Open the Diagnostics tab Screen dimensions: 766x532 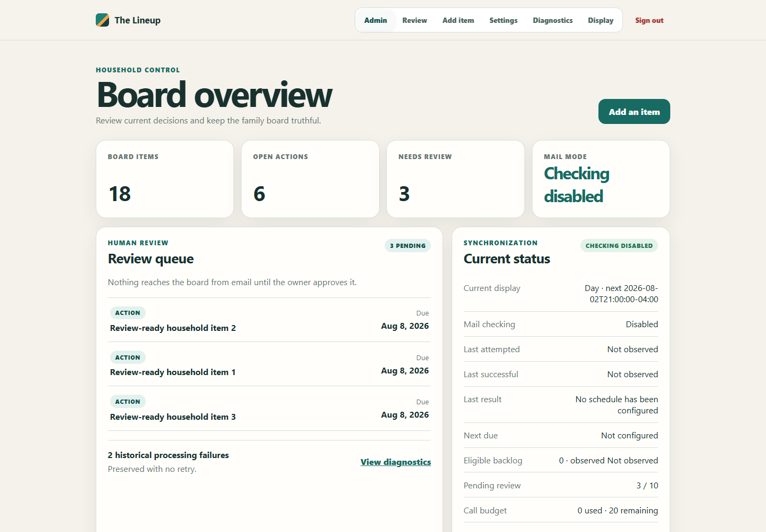553,20
